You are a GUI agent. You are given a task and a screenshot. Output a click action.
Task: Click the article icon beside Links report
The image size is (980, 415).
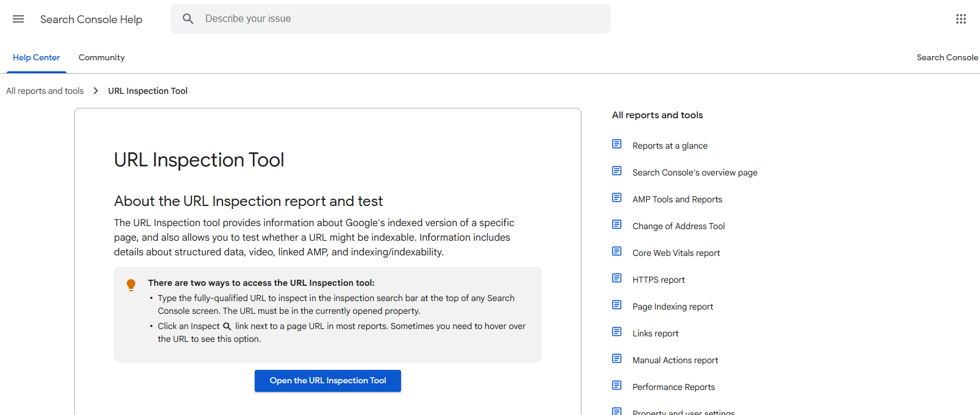click(x=617, y=332)
